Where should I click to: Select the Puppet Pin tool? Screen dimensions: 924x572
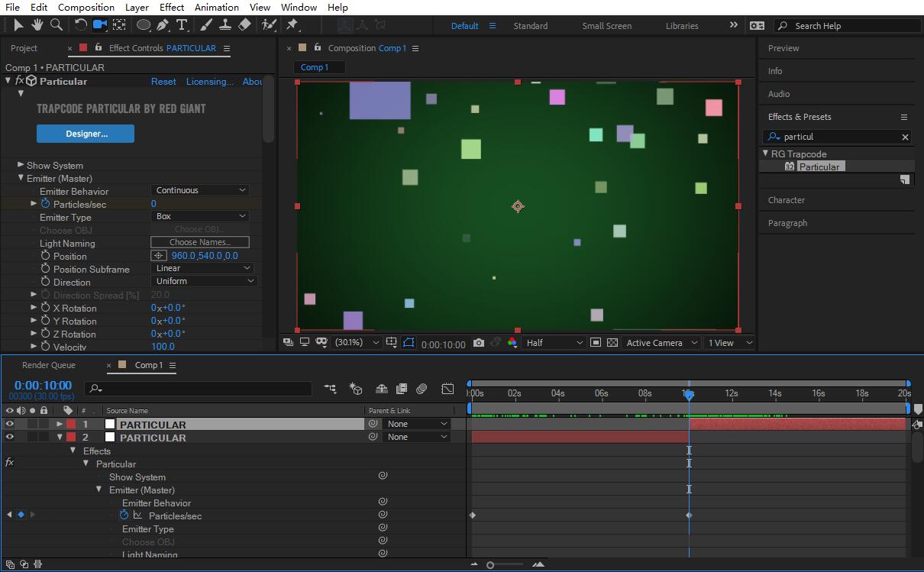292,25
